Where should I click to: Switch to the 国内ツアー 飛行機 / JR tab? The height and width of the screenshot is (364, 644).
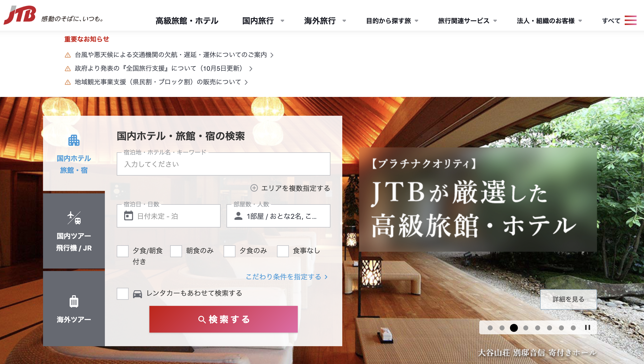(74, 231)
